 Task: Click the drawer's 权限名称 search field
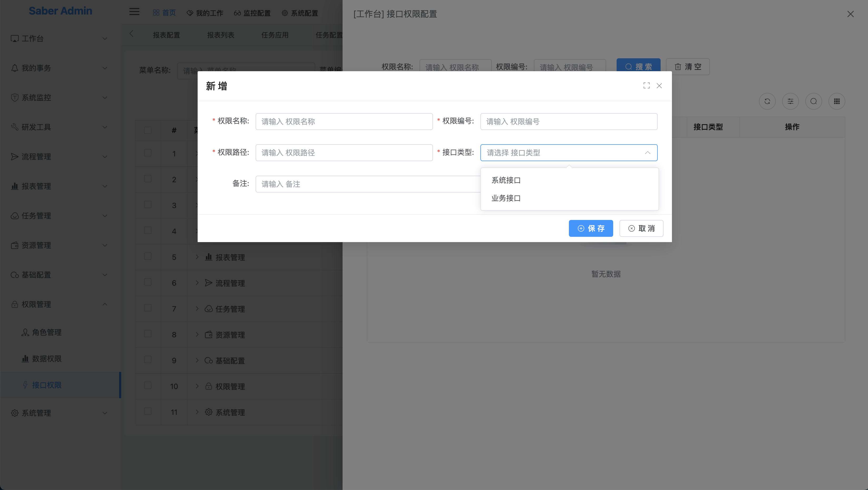coord(455,65)
